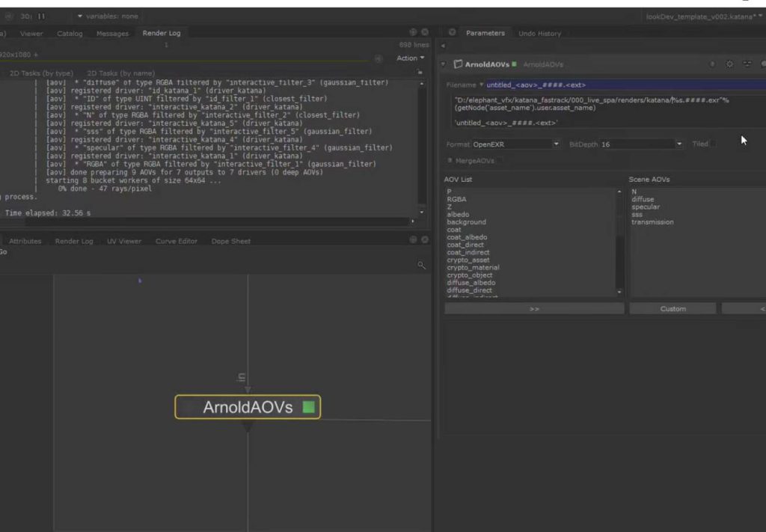Collapse the ArnoldAOVs parameter group arrow
The height and width of the screenshot is (532, 766).
click(x=444, y=64)
